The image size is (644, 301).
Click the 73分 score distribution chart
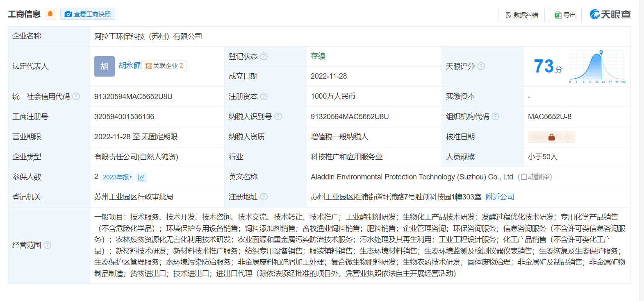(598, 67)
